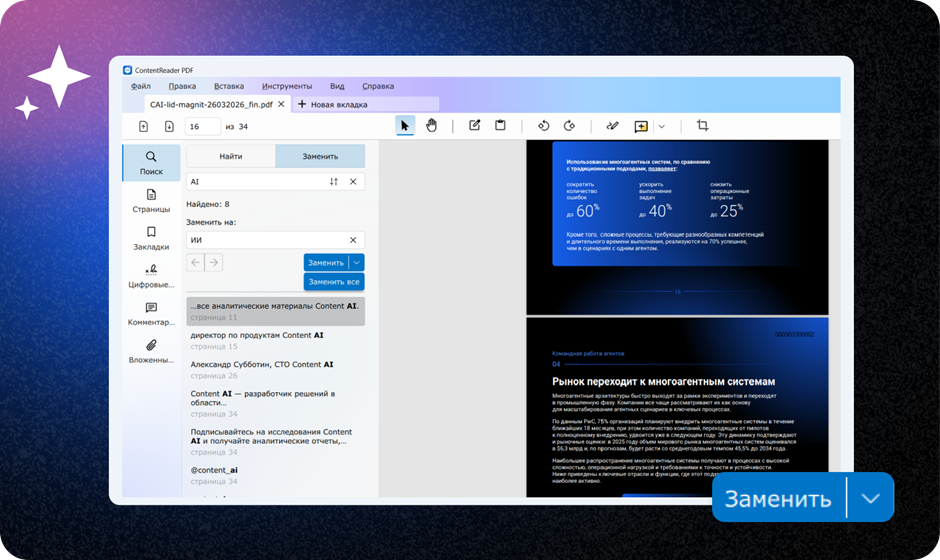The image size is (940, 560).
Task: Rotate page clockwise
Action: 570,126
